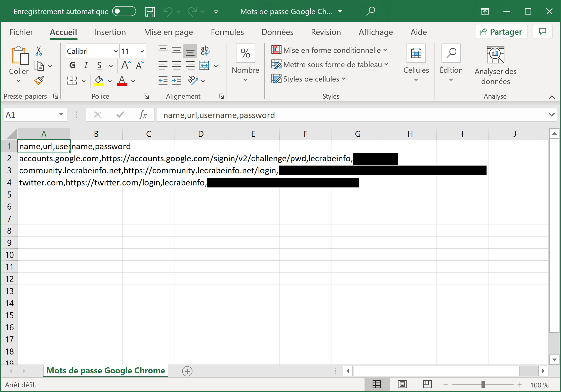Image resolution: width=561 pixels, height=392 pixels.
Task: Expand the Cellules dropdown
Action: 416,80
